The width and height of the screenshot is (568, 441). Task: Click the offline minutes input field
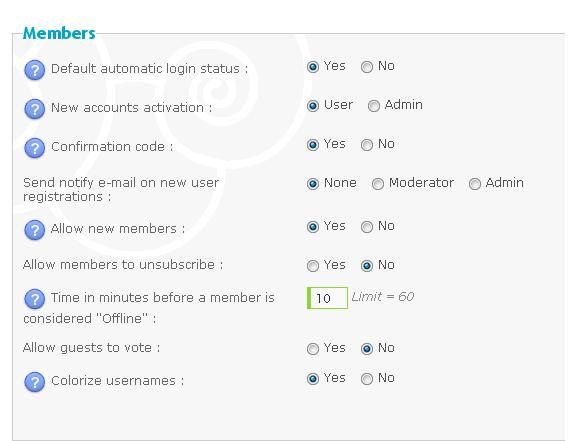327,298
